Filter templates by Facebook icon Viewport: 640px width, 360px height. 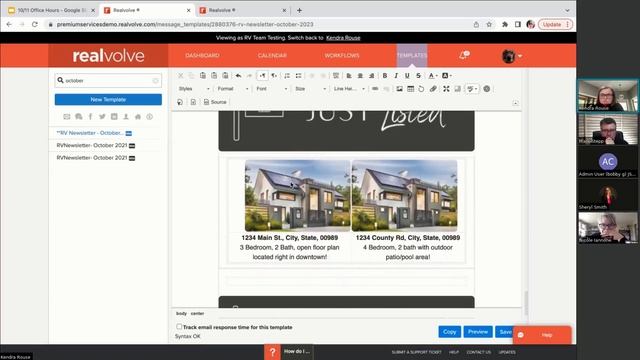tap(90, 117)
